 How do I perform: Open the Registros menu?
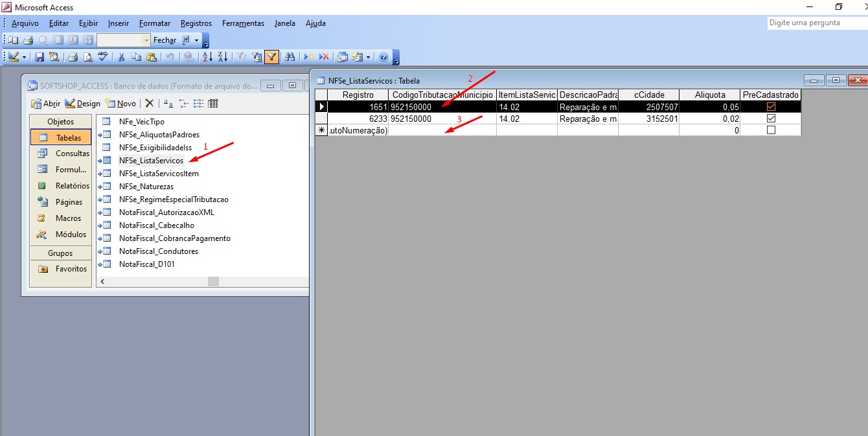click(x=196, y=23)
